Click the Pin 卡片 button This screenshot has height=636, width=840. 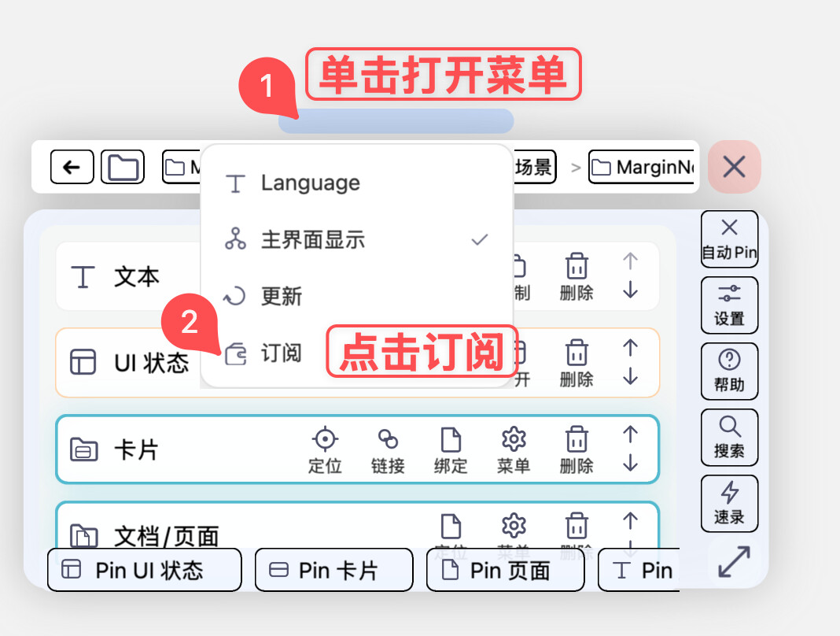click(x=333, y=570)
